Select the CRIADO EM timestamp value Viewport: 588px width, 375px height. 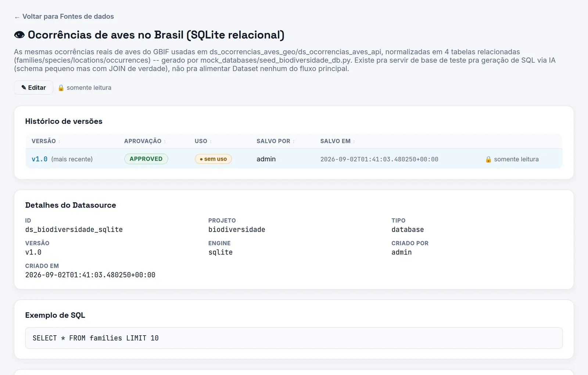coord(90,275)
